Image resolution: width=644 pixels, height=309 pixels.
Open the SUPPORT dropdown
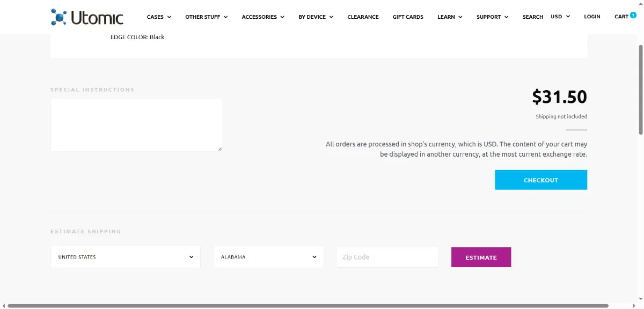[493, 17]
